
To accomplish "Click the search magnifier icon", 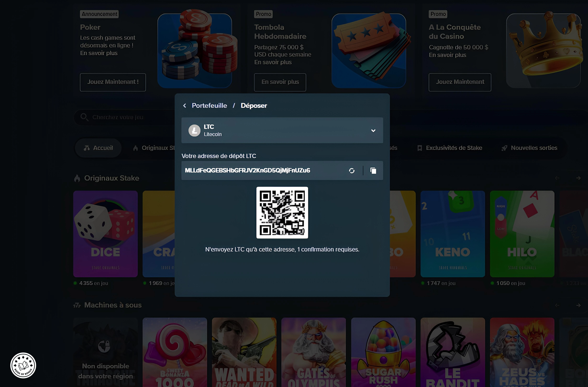I will 84,117.
